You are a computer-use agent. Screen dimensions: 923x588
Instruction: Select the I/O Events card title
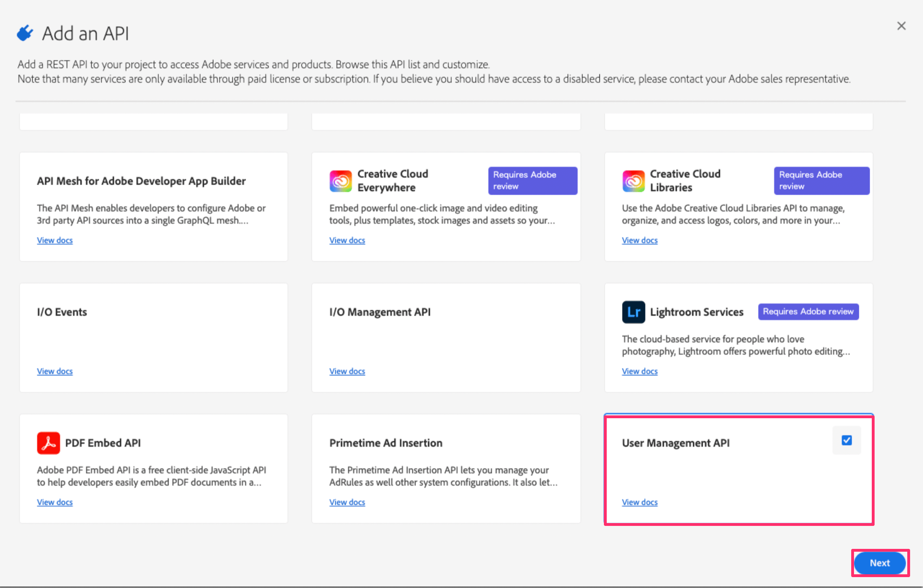pos(62,312)
